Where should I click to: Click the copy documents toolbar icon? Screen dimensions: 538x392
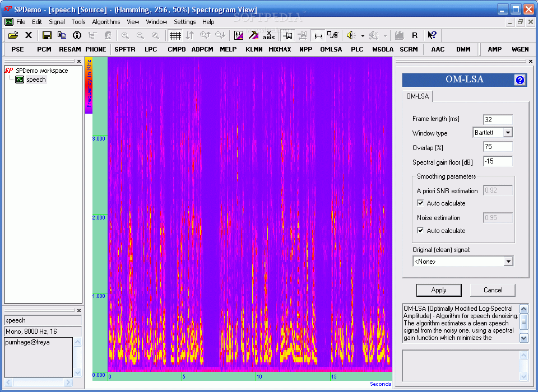[62, 35]
